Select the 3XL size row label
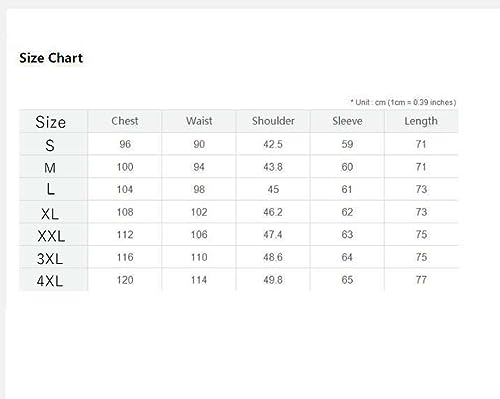This screenshot has height=399, width=500. pos(50,259)
